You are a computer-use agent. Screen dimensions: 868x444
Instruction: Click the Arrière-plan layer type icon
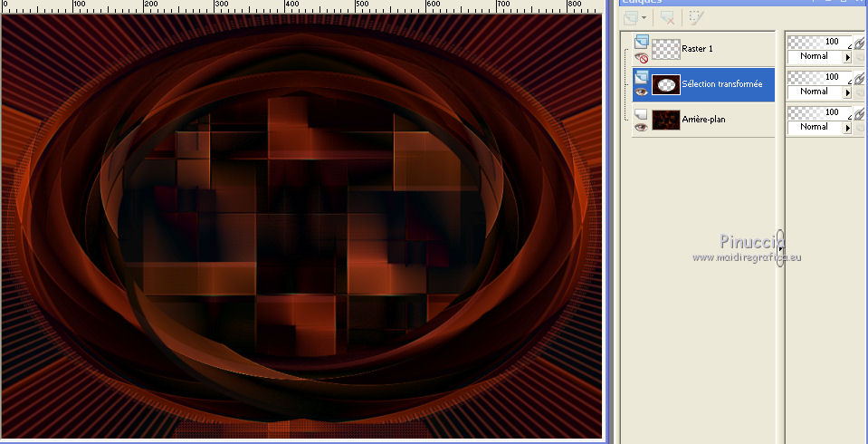pyautogui.click(x=641, y=113)
